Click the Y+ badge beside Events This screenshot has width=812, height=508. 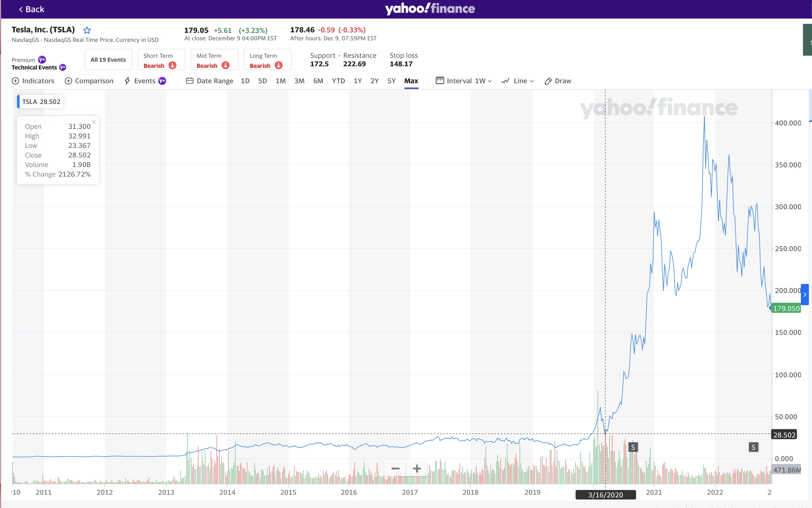click(162, 81)
